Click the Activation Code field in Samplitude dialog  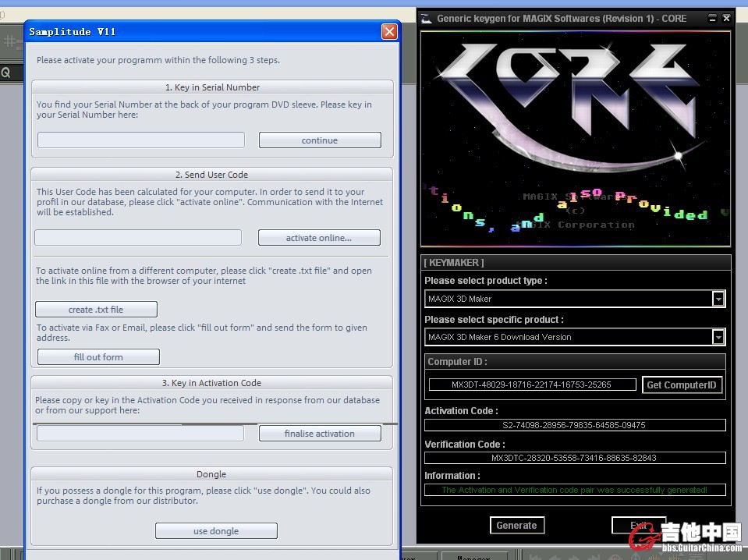pos(140,433)
